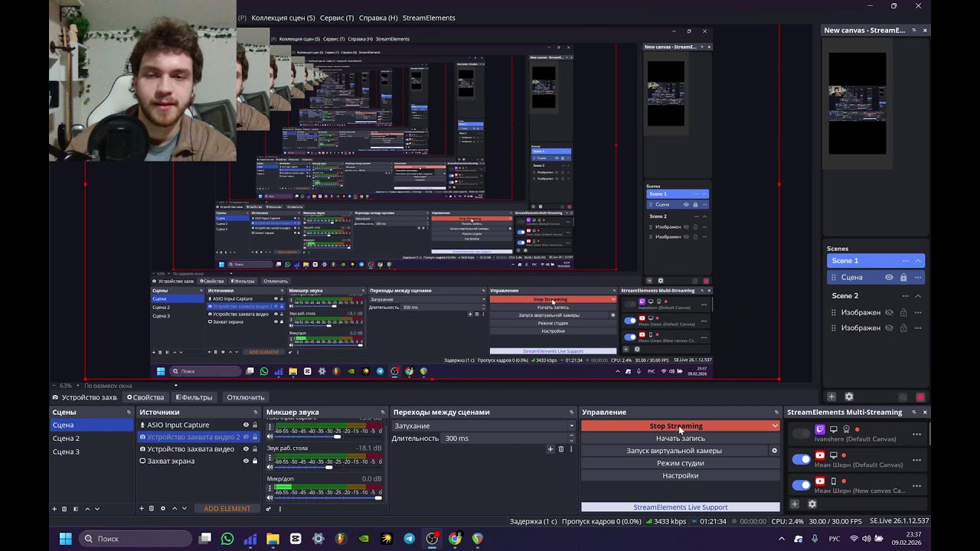Image resolution: width=980 pixels, height=551 pixels.
Task: Open Multi-Streaming panel settings gear
Action: pyautogui.click(x=812, y=504)
